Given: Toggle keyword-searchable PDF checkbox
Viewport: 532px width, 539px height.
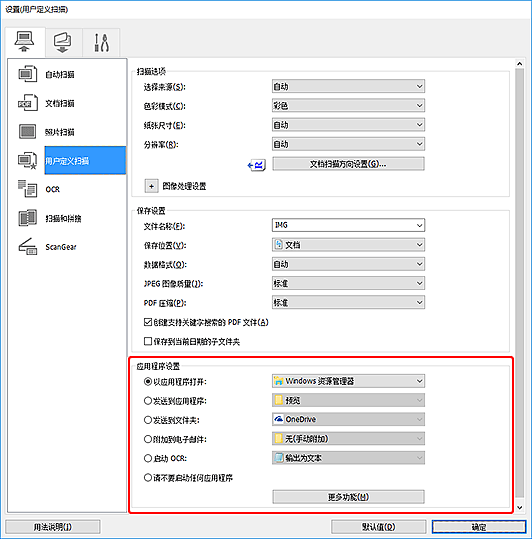Looking at the screenshot, I should [x=148, y=322].
